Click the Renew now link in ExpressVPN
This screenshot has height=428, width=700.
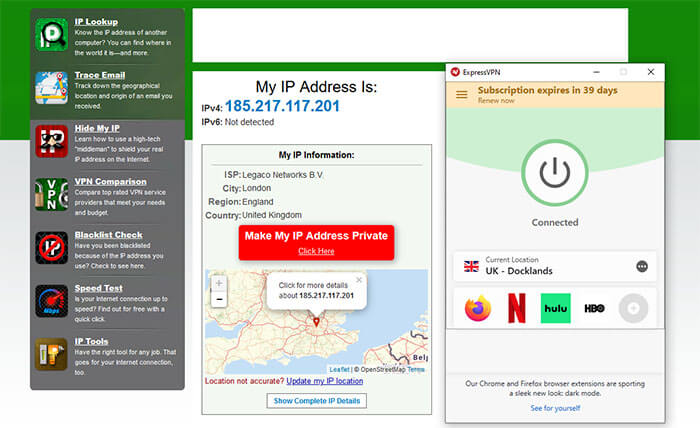[496, 101]
